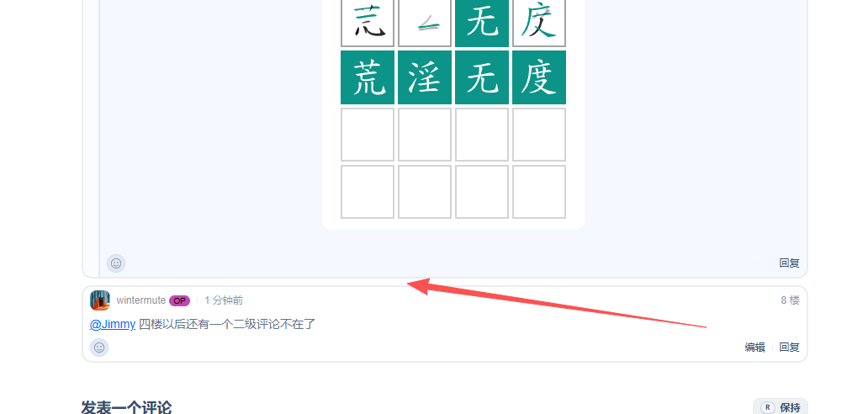
Task: Select the green 淫 tile
Action: coord(425,77)
